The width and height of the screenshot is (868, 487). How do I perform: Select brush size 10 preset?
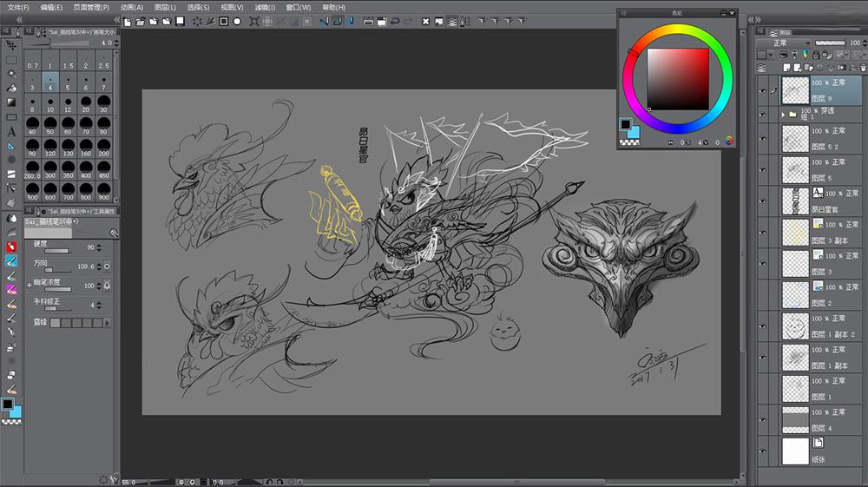50,104
